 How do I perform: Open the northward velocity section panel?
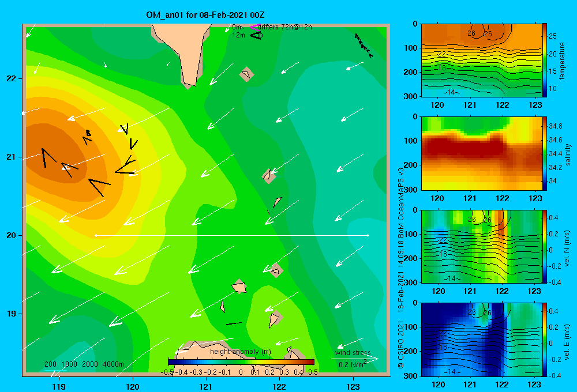point(481,246)
